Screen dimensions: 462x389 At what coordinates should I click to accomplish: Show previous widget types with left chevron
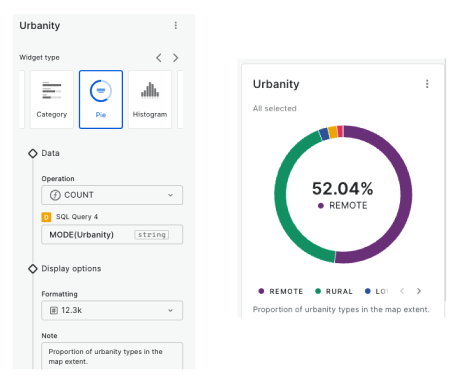[x=159, y=58]
